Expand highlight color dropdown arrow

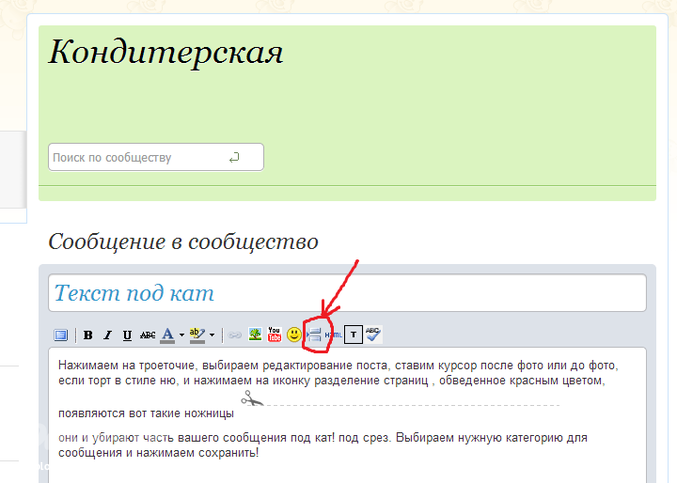pos(212,335)
